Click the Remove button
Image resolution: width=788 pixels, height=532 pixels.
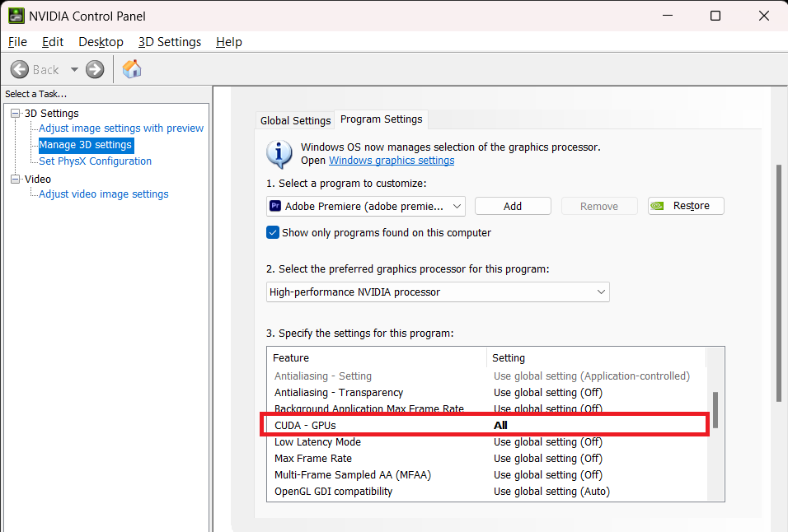(599, 206)
